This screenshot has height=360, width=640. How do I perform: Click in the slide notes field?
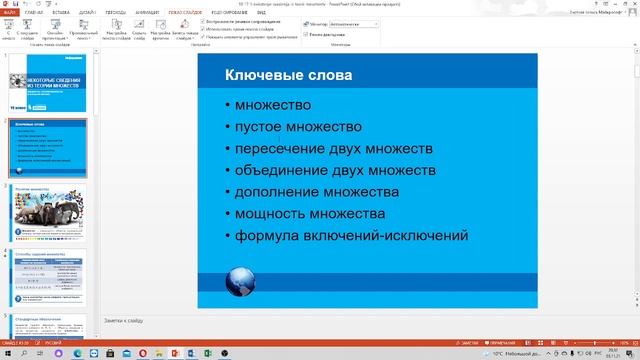(367, 321)
